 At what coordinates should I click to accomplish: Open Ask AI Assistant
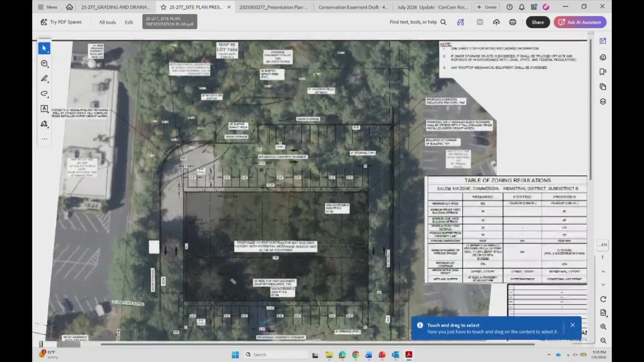pos(580,22)
